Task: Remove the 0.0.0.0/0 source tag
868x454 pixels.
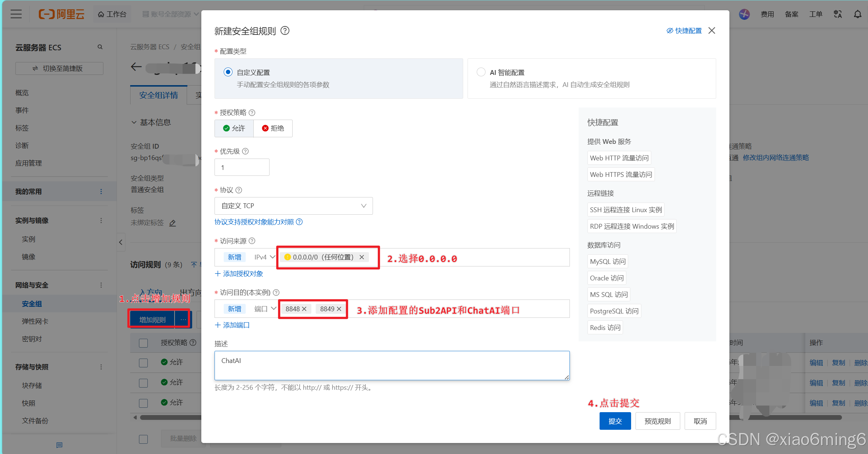Action: [362, 257]
